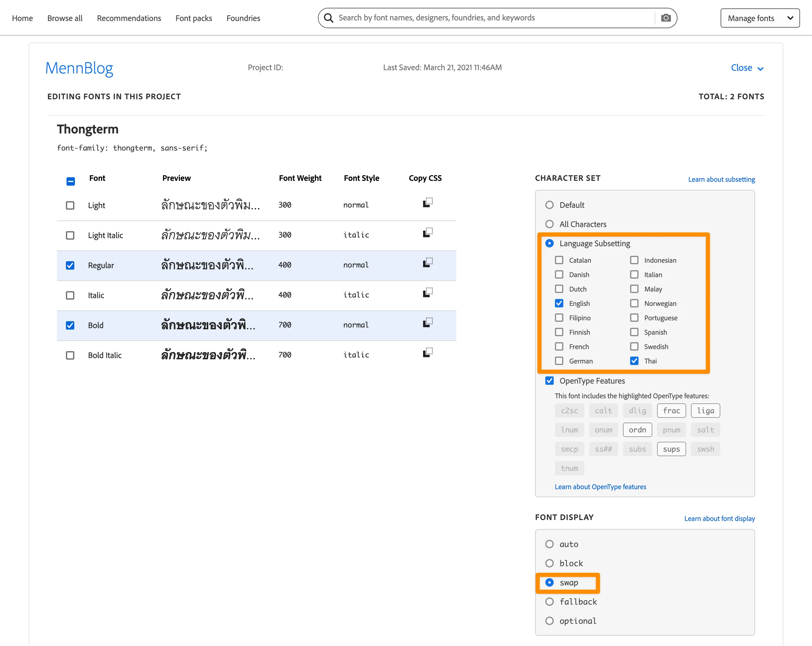Open the Manage fonts dropdown
The height and width of the screenshot is (646, 812).
point(760,18)
